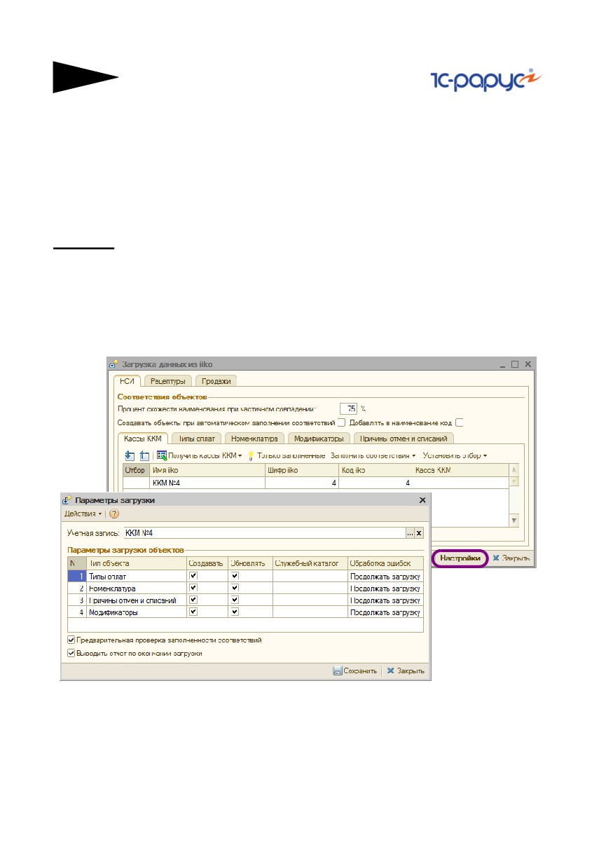The height and width of the screenshot is (868, 613).
Task: Click Только заполненные filter button
Action: (286, 455)
